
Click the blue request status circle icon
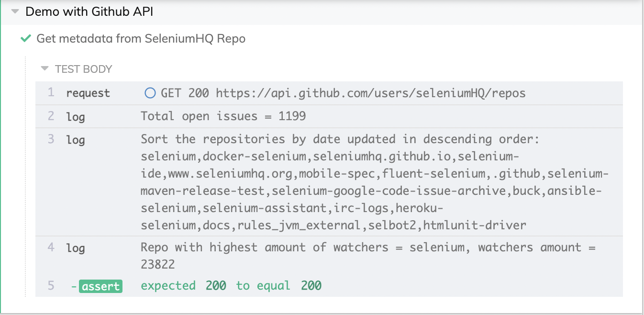[x=150, y=93]
